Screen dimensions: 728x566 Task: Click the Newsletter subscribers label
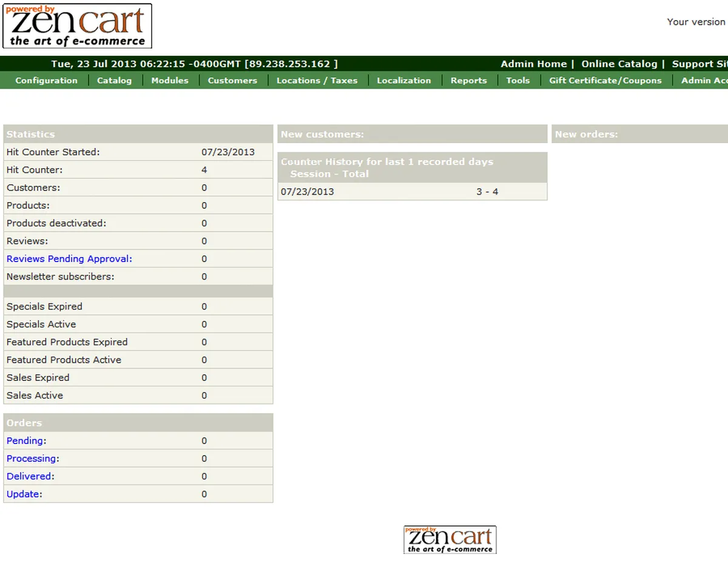point(61,277)
